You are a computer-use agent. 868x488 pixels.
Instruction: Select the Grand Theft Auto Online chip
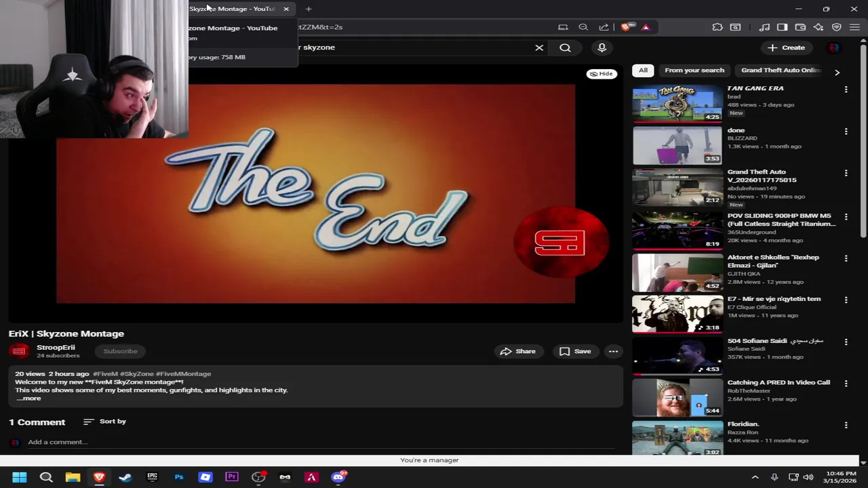(780, 70)
